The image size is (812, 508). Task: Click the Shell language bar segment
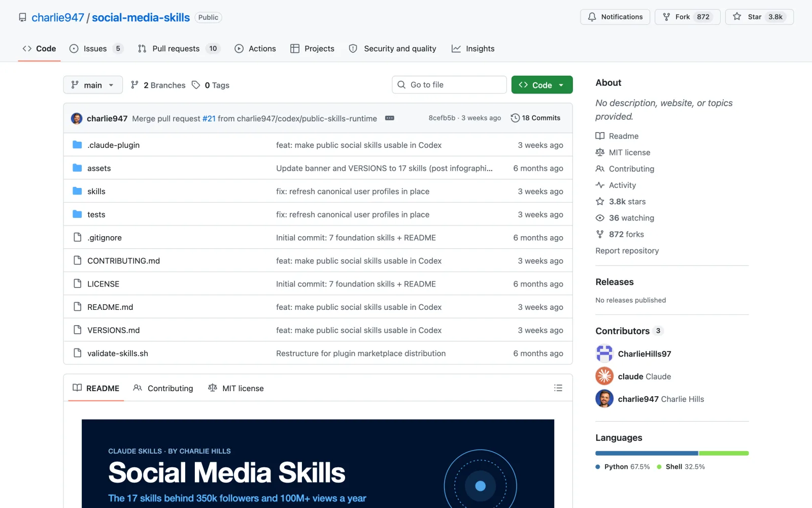click(x=724, y=453)
